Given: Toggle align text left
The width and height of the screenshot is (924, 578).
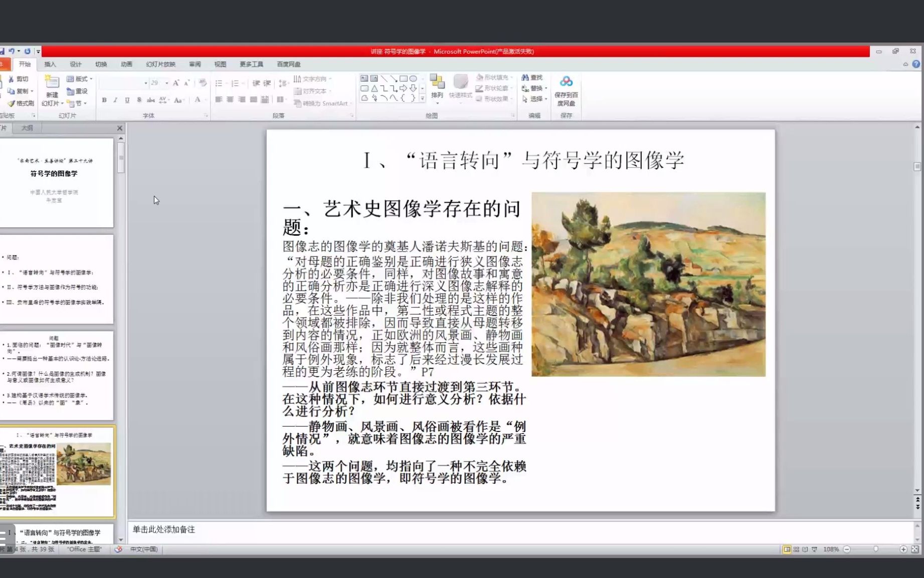Looking at the screenshot, I should [x=219, y=100].
